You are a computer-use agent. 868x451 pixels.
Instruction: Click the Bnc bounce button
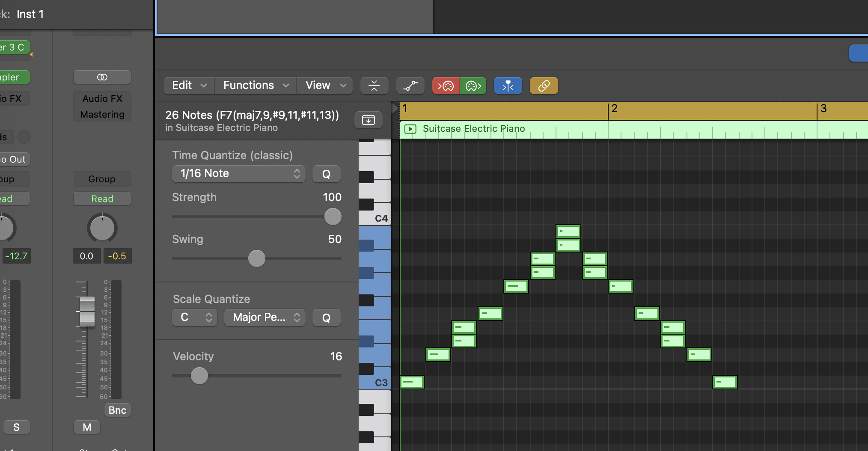(117, 410)
